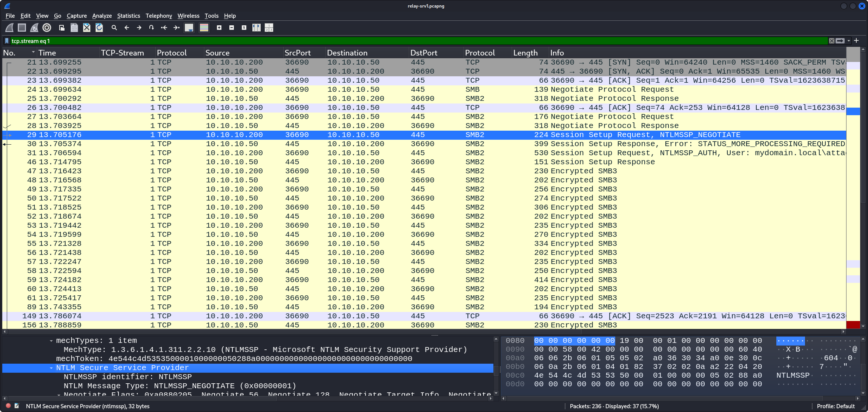The width and height of the screenshot is (868, 412).
Task: Open the Tools menu
Action: click(x=211, y=15)
